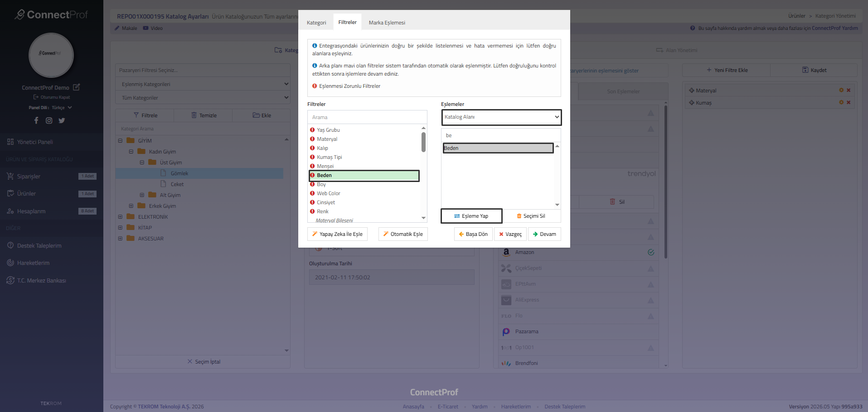Click the edit profile icon next to ConnectProf Demo

[76, 87]
